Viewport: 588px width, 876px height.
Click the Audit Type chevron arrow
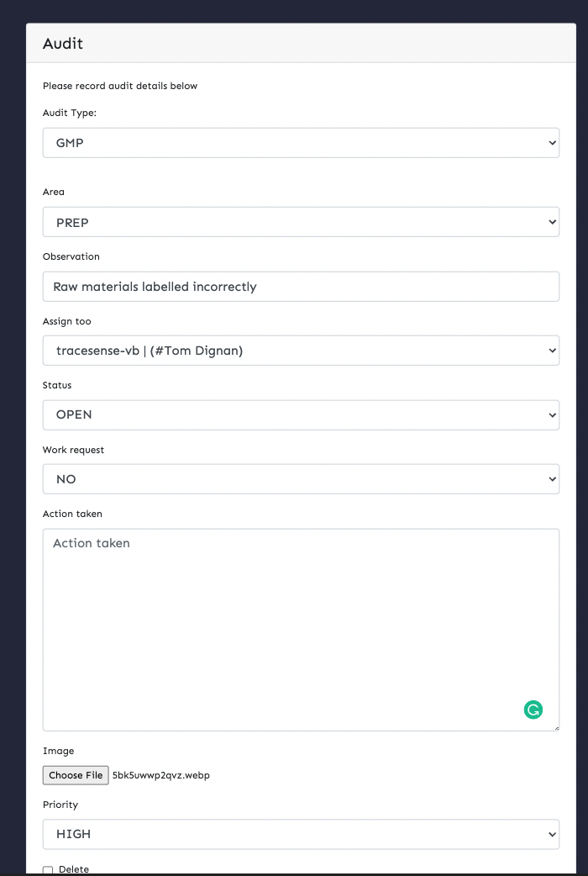pyautogui.click(x=552, y=143)
